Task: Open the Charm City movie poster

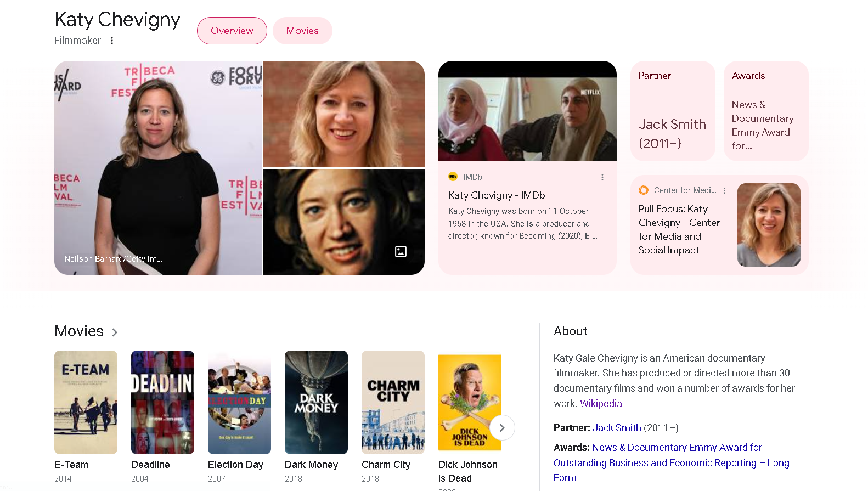Action: (393, 402)
